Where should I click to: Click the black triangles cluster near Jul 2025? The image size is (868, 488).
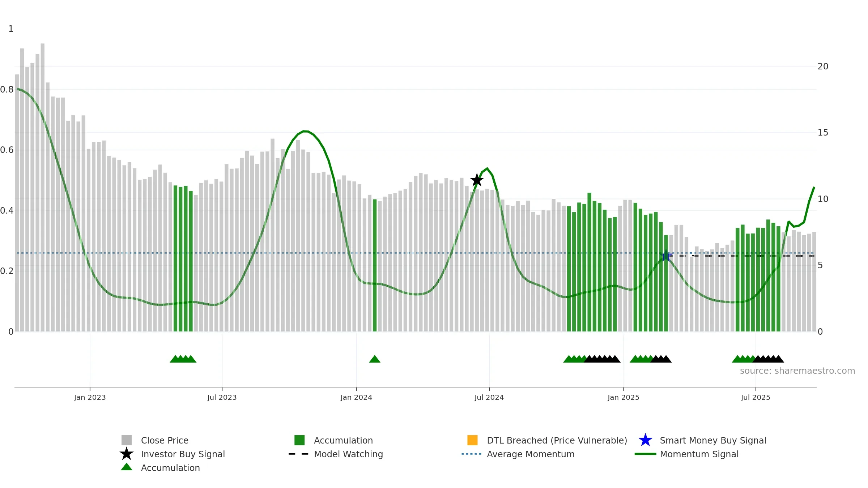pyautogui.click(x=768, y=359)
